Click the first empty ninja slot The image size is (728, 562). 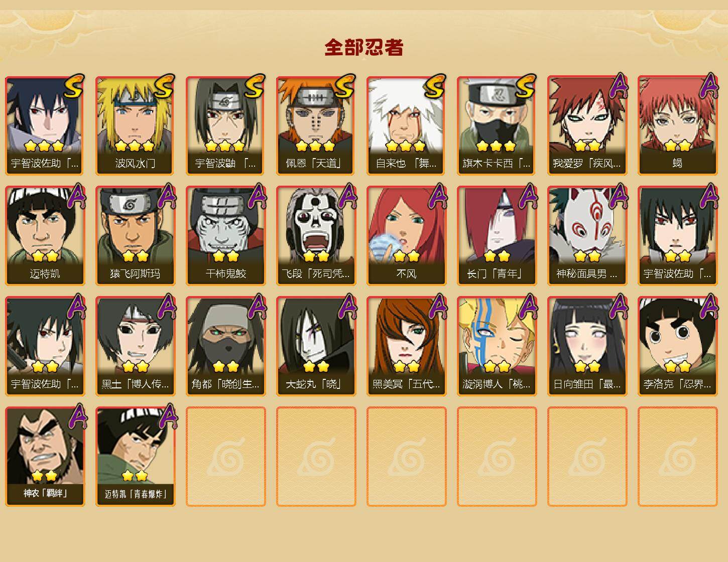[x=226, y=457]
